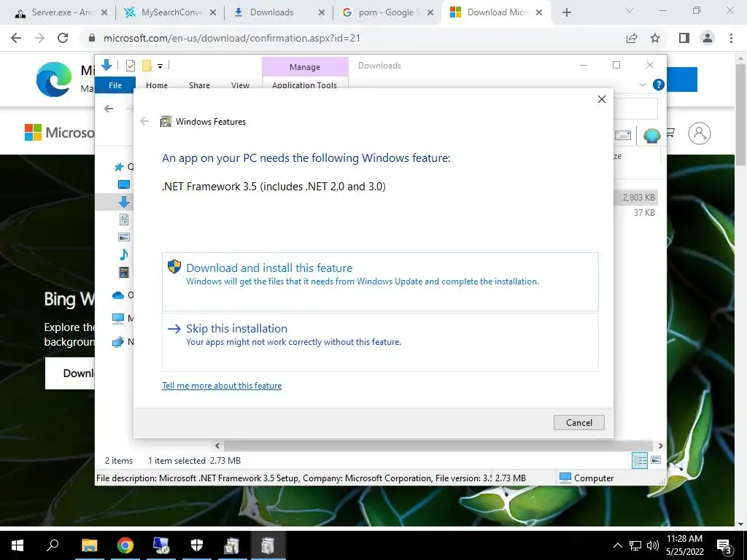Open notification center in taskbar
747x560 pixels.
(724, 545)
